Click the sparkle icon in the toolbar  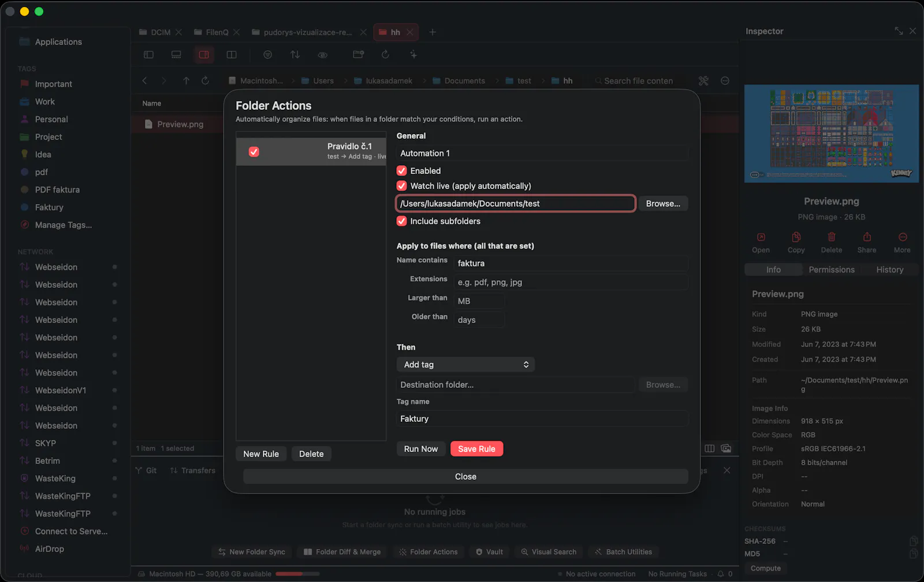click(x=413, y=54)
